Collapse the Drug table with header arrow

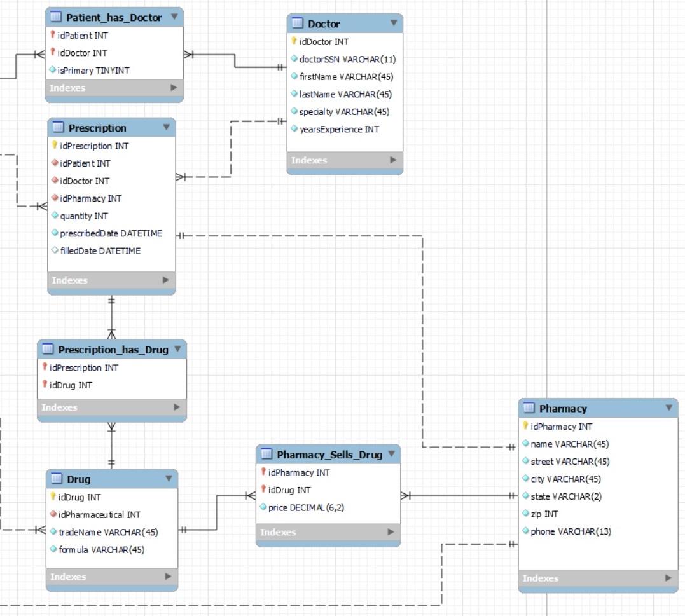point(169,478)
